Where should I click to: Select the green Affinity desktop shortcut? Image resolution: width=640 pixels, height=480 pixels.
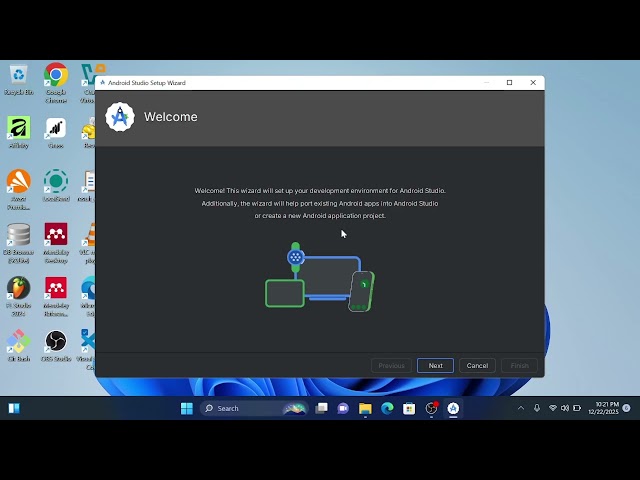pos(18,132)
